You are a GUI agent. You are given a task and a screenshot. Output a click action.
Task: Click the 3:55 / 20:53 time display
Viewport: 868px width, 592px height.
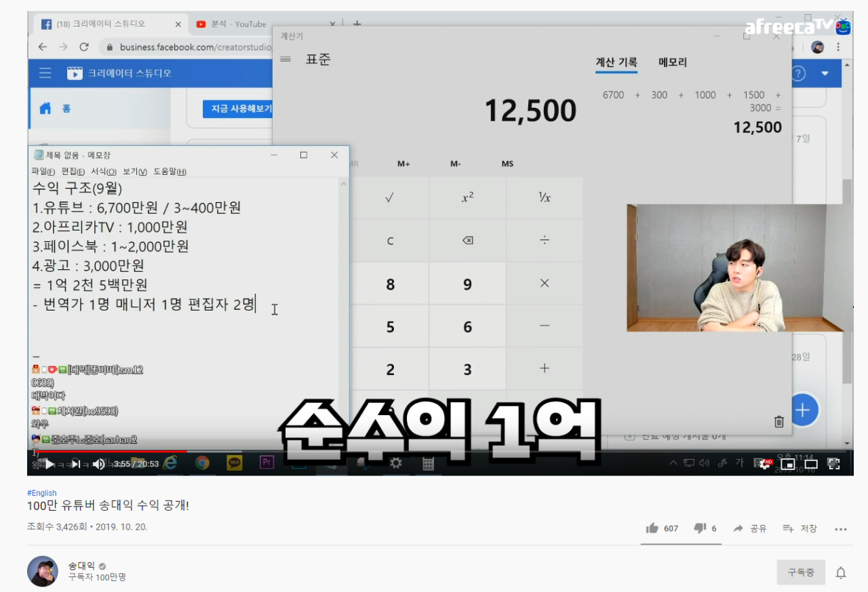coord(136,464)
